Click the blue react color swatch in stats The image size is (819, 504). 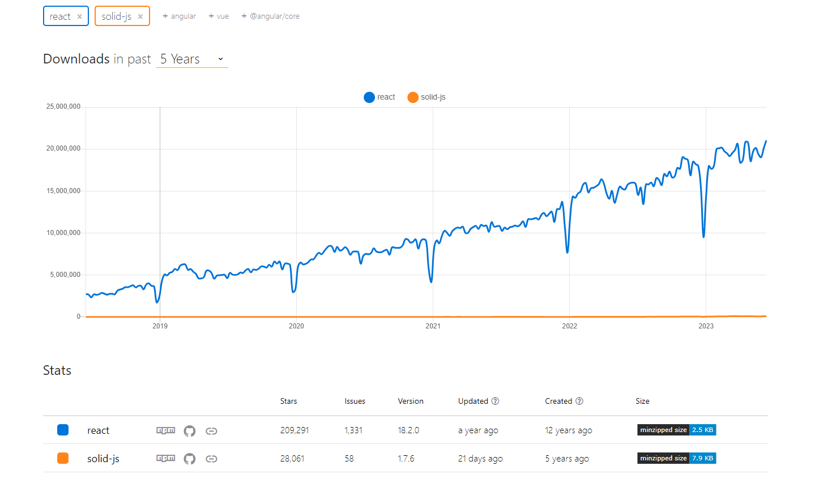tap(63, 430)
